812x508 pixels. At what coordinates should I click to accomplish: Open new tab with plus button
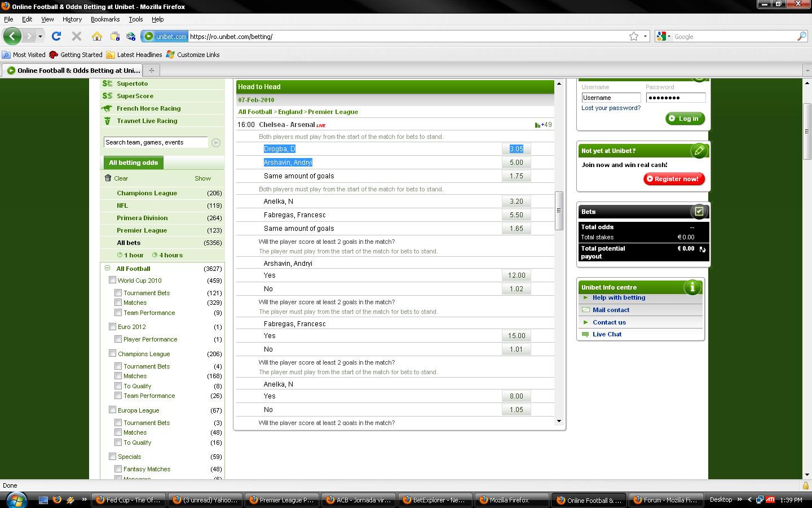click(x=151, y=71)
